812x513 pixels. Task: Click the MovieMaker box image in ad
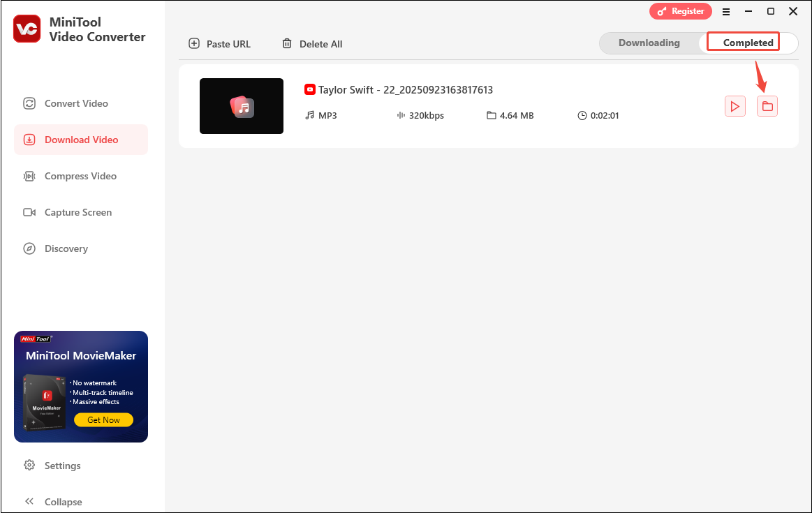(x=45, y=402)
